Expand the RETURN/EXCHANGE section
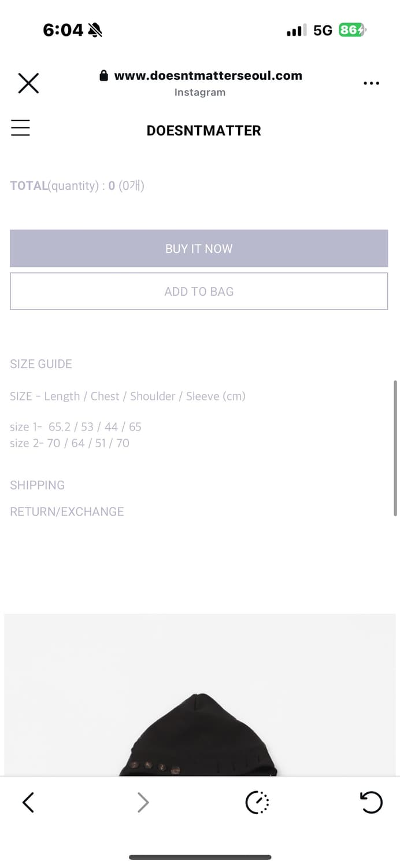 (x=67, y=512)
